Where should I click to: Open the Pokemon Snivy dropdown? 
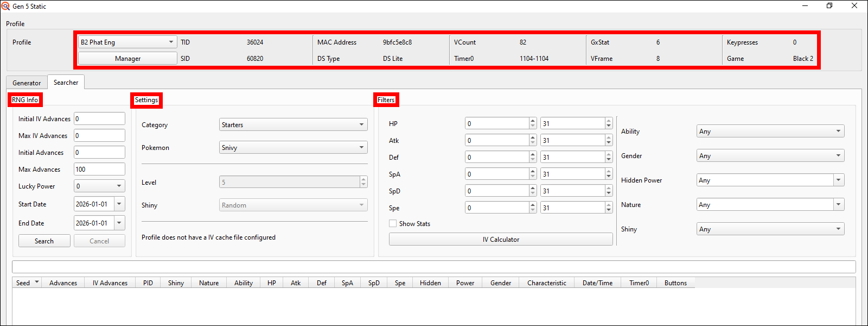293,147
